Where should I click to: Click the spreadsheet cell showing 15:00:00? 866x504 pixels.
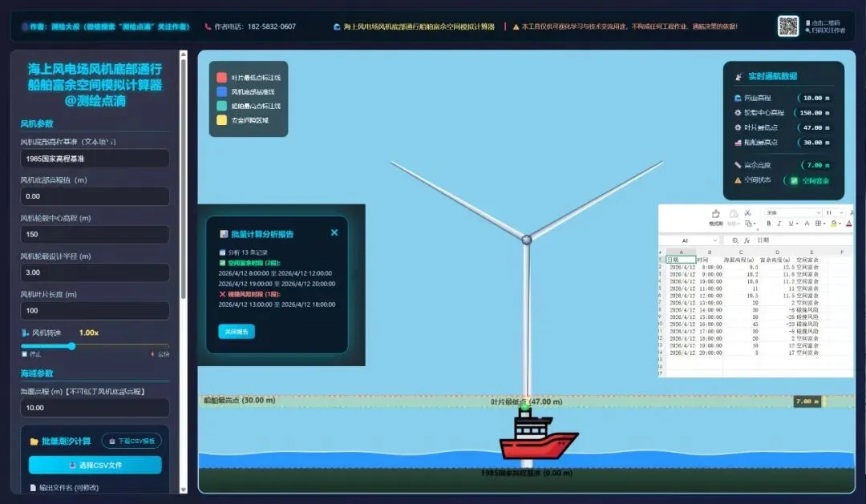(709, 317)
